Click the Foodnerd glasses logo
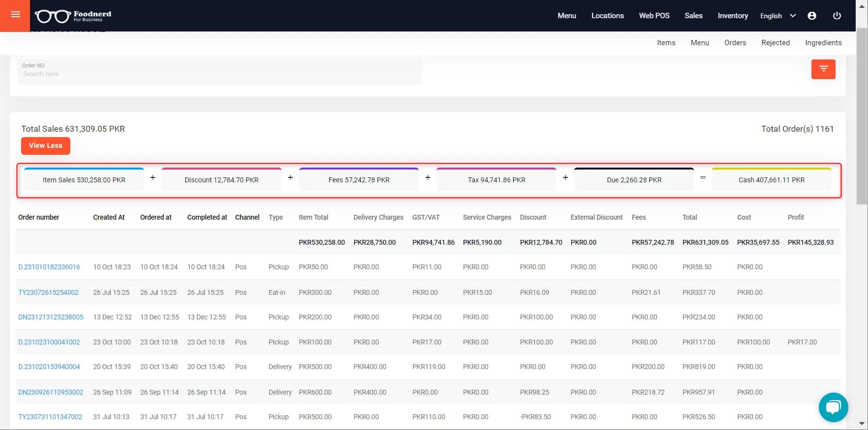This screenshot has height=430, width=868. [x=73, y=16]
